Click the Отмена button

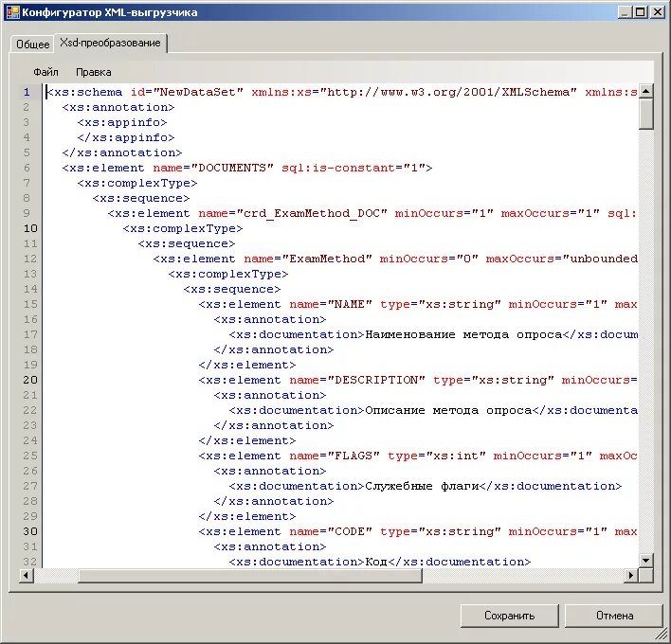pos(614,616)
